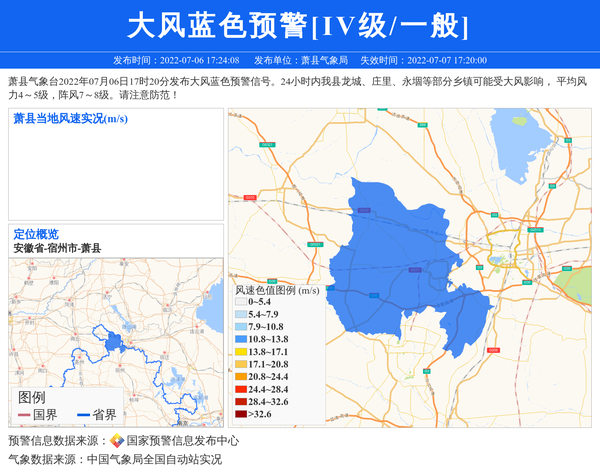Click the 国家预警信息发布中心 logo icon
Screen dimensions: 600x471
point(117,441)
